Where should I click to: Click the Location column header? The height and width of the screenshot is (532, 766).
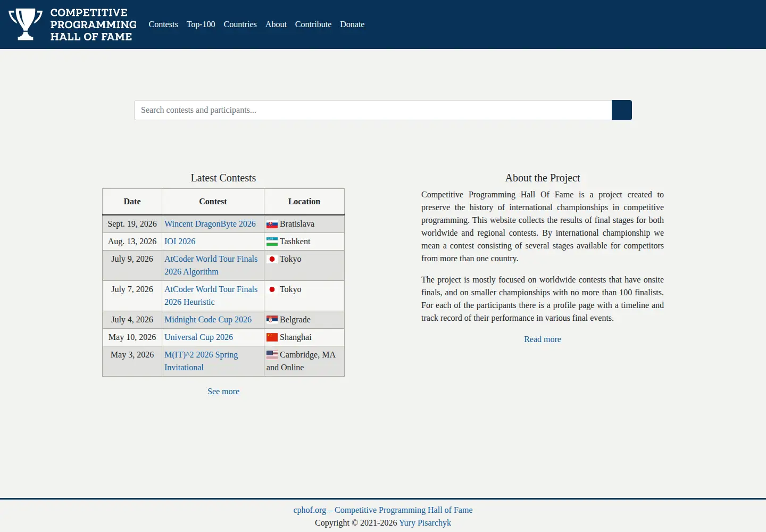304,202
